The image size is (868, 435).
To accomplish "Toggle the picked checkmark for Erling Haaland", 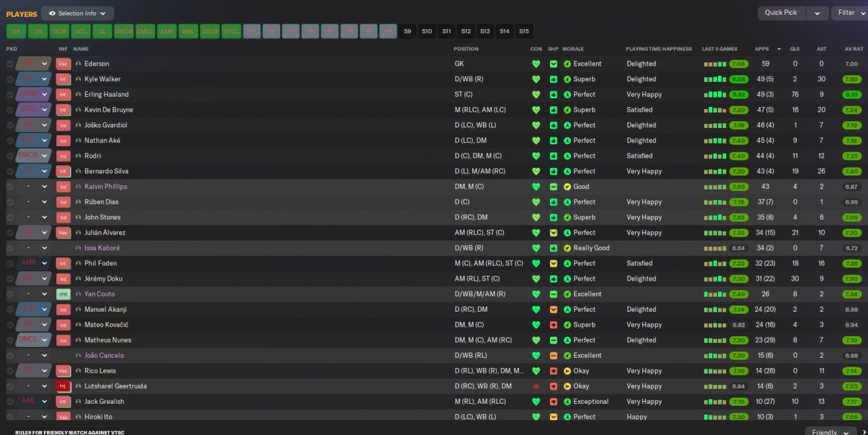I will tap(10, 94).
